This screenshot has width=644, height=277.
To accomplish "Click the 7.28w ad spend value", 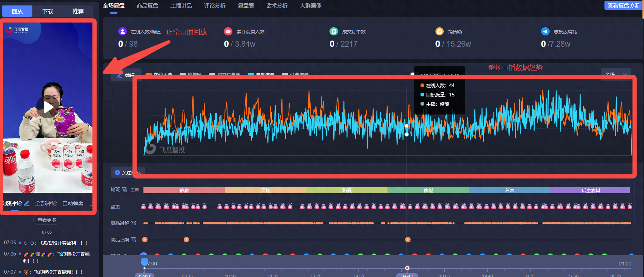I will 560,44.
